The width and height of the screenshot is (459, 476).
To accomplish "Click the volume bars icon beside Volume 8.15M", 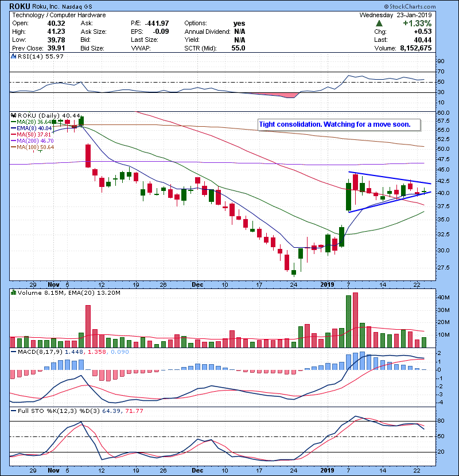I will pyautogui.click(x=13, y=292).
